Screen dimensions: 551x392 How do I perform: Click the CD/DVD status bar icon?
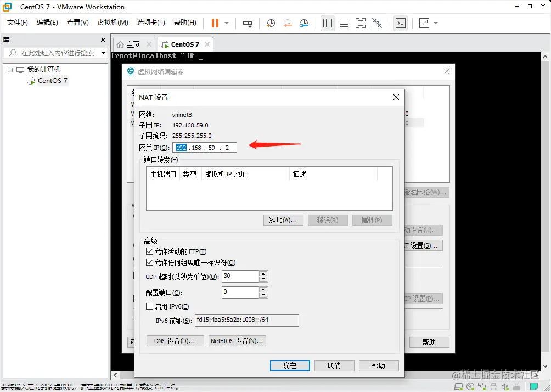tap(470, 387)
